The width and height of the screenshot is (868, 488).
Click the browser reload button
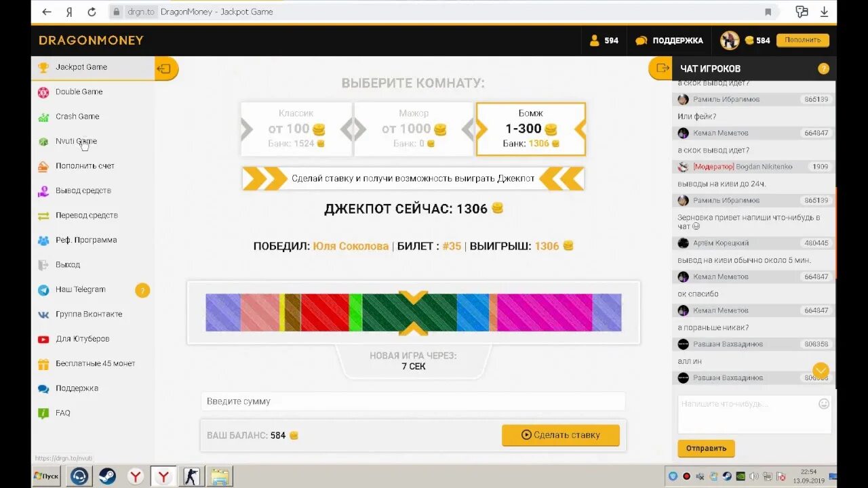[x=92, y=12]
